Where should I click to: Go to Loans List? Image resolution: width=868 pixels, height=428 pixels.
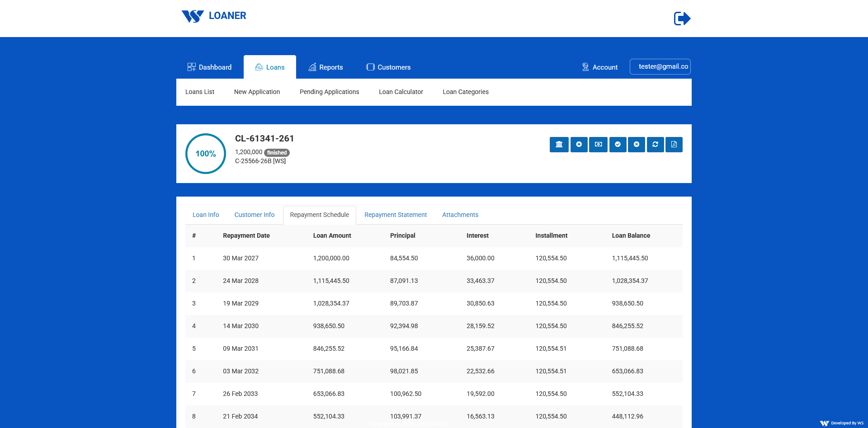click(200, 92)
